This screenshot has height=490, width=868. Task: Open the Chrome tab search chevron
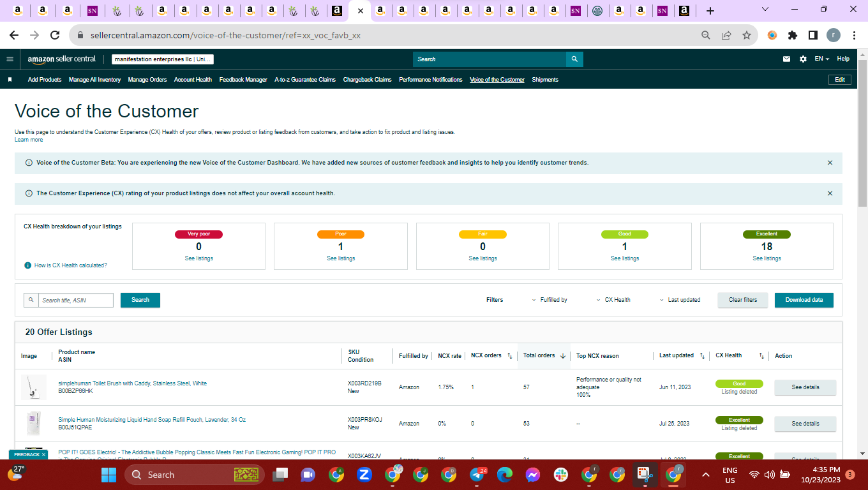766,10
